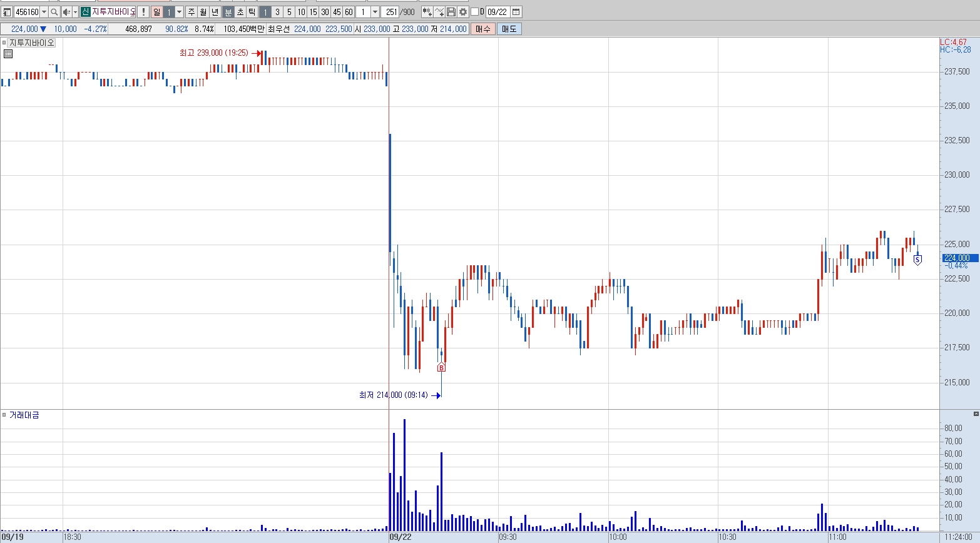
Task: Expand the stock code 456160 dropdown
Action: pyautogui.click(x=44, y=12)
